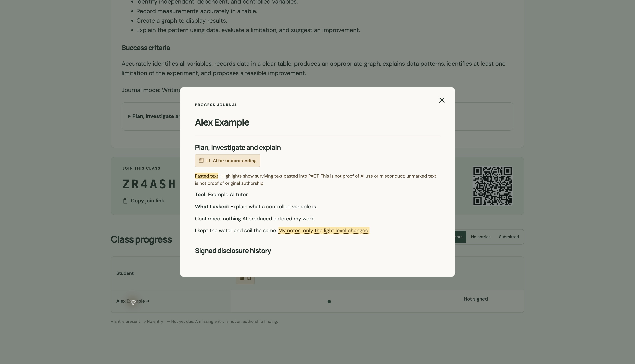Click 'Tool: Example AI tutor' line
Screen dimensions: 635x364
pyautogui.click(x=221, y=194)
